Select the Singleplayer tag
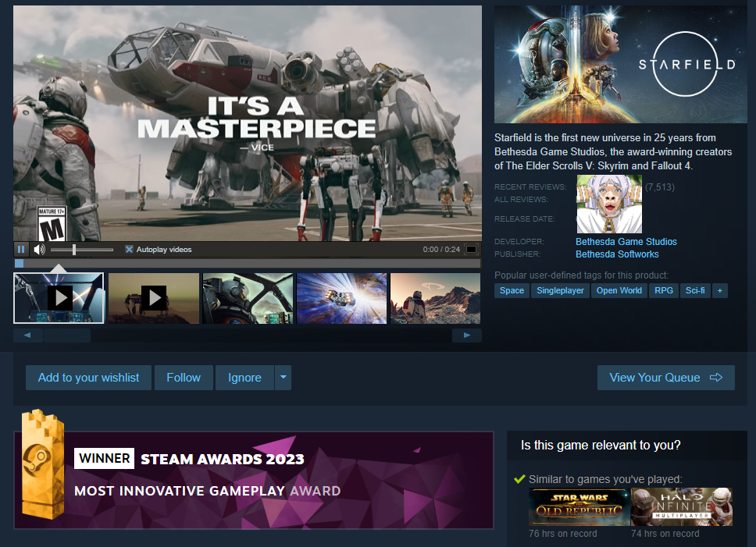756x547 pixels. pos(560,290)
